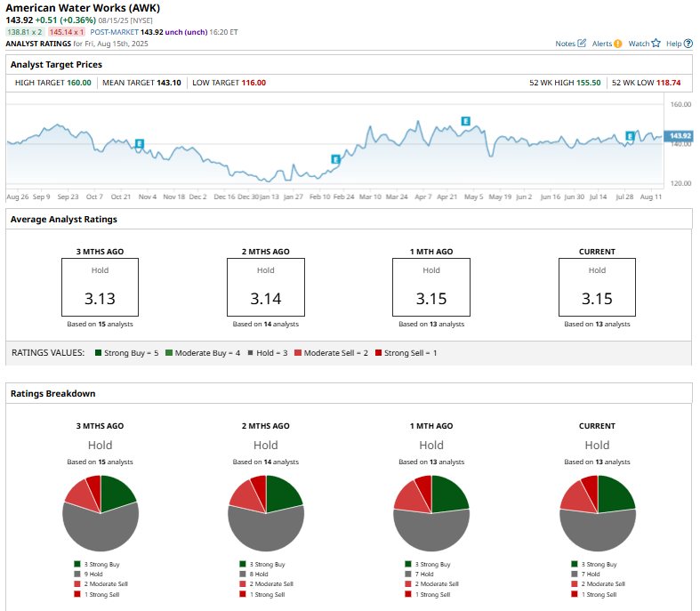Click the American Water Works (AWK) title
The height and width of the screenshot is (611, 700).
point(83,8)
